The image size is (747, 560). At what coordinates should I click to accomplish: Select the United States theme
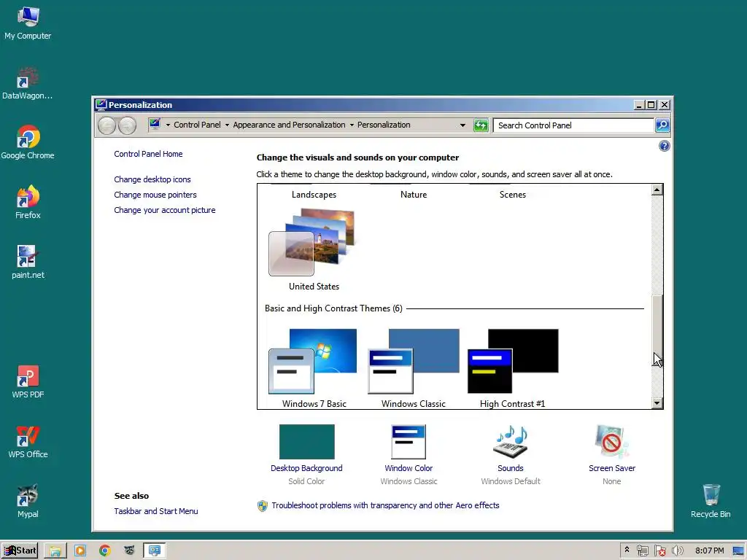pos(314,249)
